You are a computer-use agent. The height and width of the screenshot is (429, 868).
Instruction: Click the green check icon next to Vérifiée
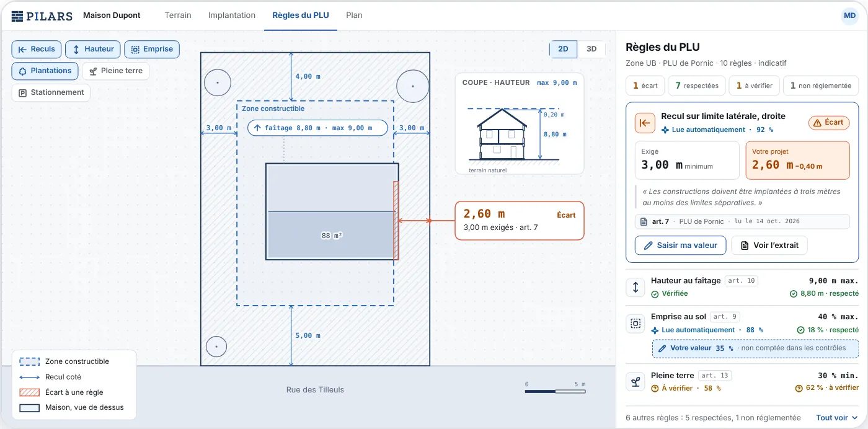655,294
